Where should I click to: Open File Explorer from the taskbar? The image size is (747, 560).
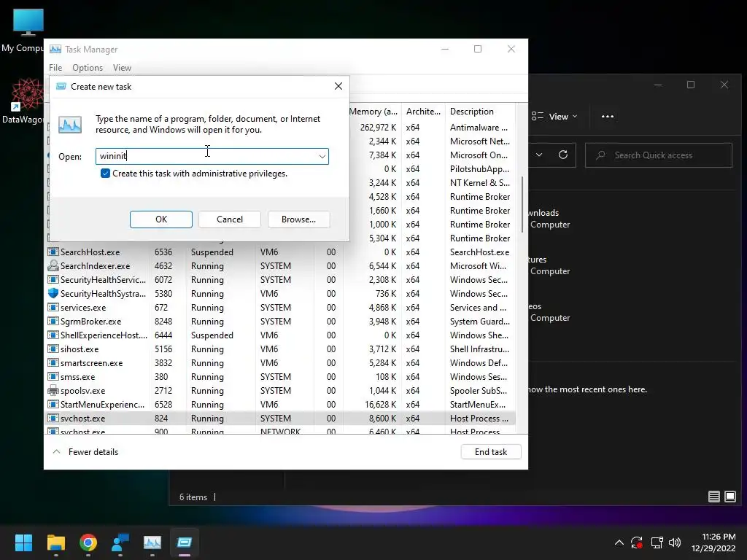(55, 542)
